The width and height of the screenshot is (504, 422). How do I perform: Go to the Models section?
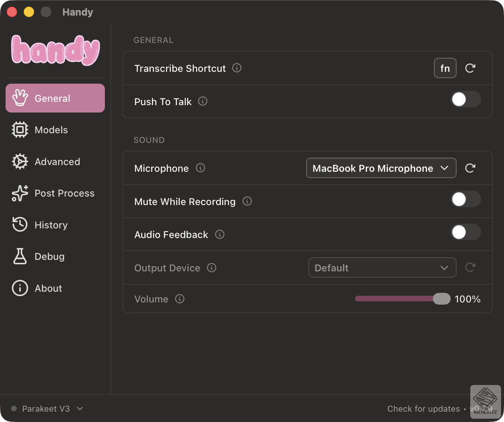tap(51, 130)
